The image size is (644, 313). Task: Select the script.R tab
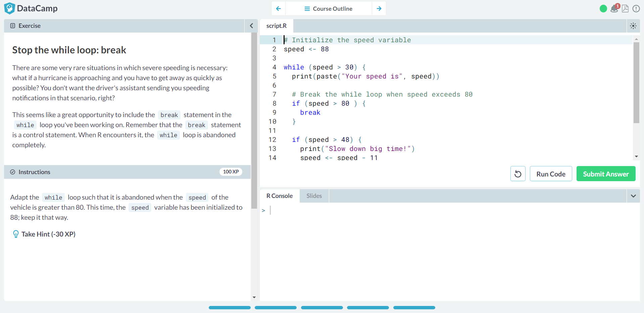[x=277, y=26]
